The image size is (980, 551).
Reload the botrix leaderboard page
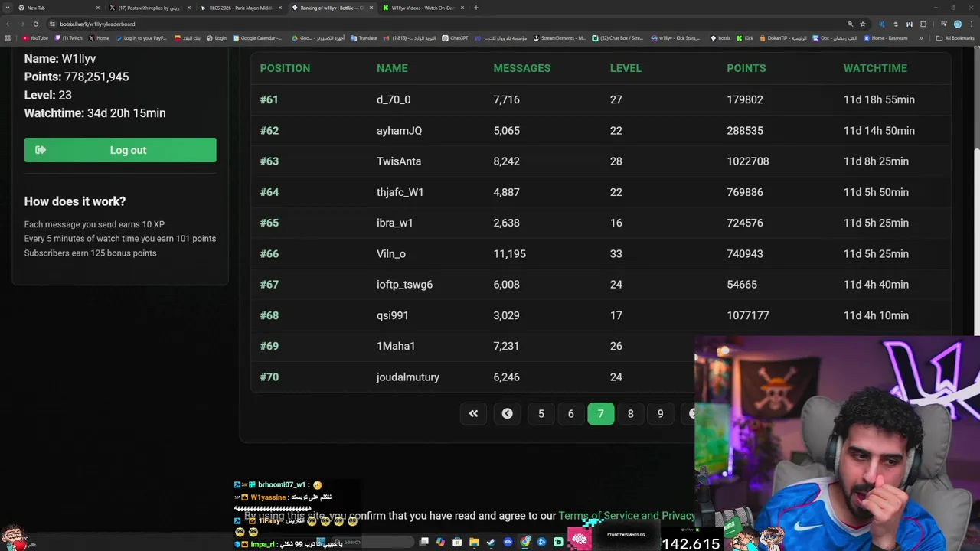point(36,24)
